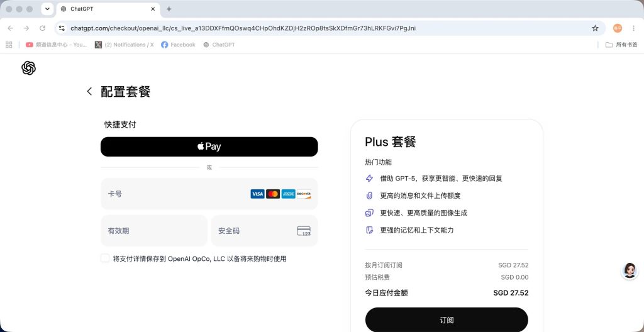Click the memory and context feature icon
The width and height of the screenshot is (644, 332).
point(369,230)
